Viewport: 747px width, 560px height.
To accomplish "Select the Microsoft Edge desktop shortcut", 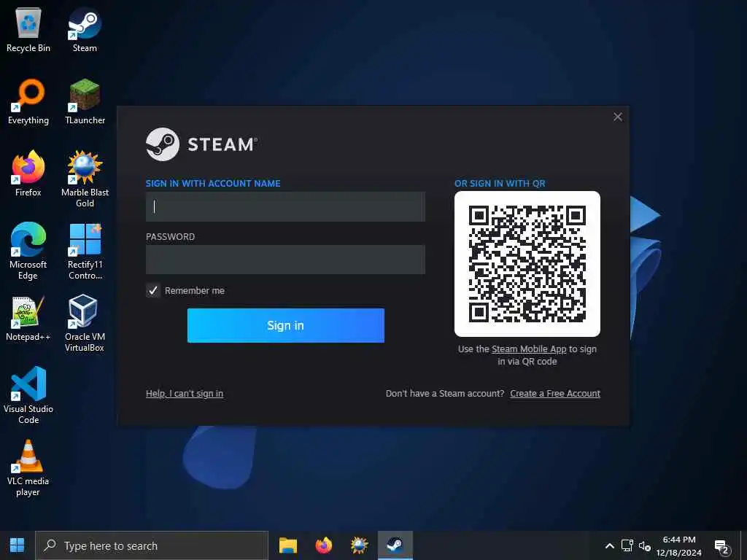I will coord(28,252).
